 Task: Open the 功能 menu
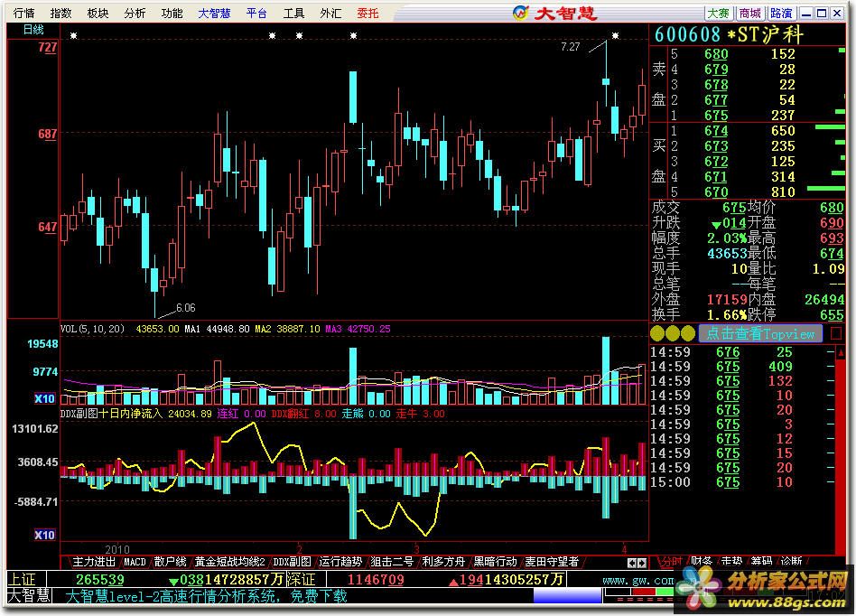(172, 13)
